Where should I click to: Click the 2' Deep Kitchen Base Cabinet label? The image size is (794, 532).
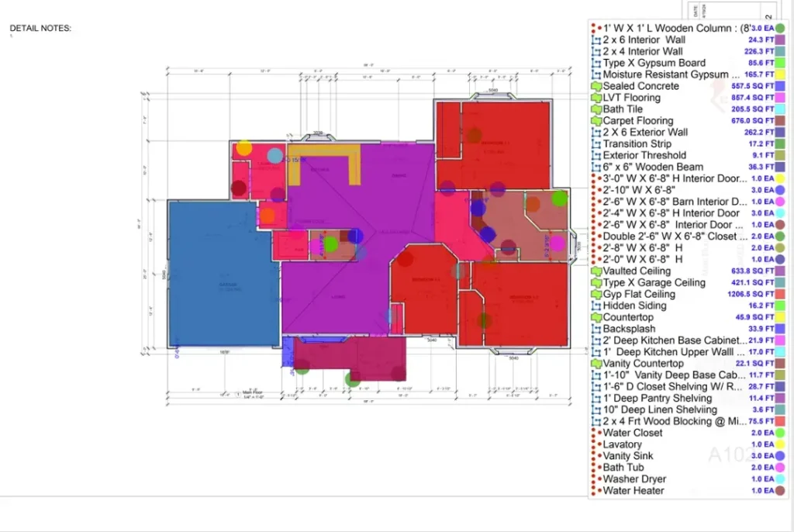coord(675,340)
